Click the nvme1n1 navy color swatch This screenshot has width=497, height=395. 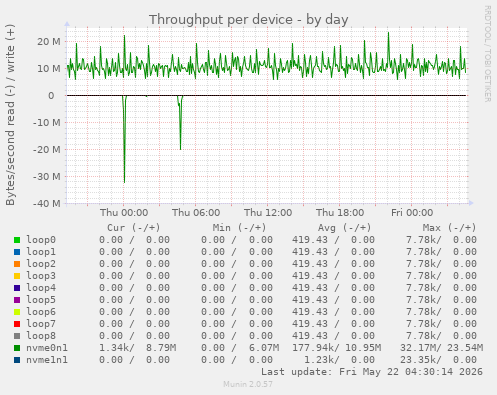pyautogui.click(x=17, y=360)
